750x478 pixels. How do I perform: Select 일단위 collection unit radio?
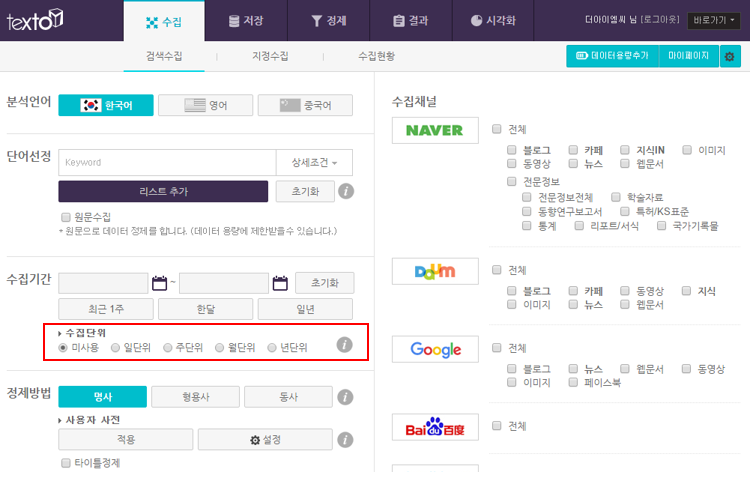click(116, 348)
